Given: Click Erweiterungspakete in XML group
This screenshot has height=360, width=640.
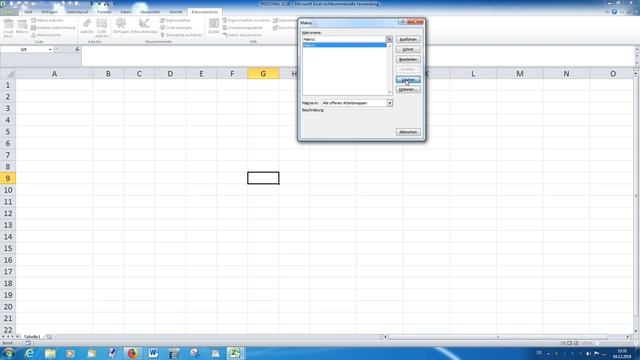Looking at the screenshot, I should (242, 27).
